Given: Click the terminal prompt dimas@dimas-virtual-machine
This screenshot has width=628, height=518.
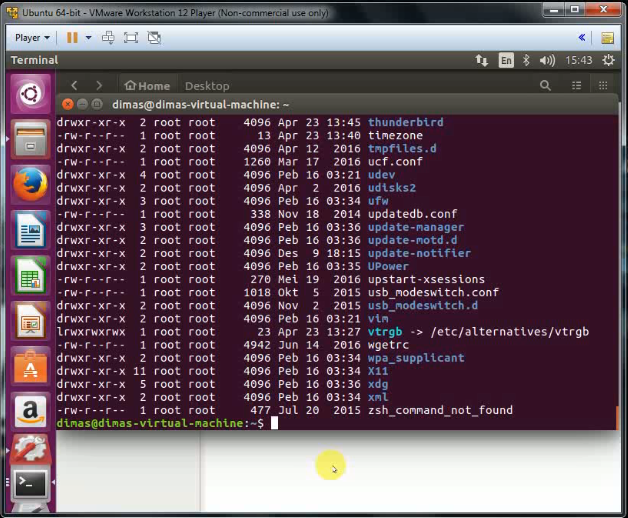Looking at the screenshot, I should pos(152,423).
